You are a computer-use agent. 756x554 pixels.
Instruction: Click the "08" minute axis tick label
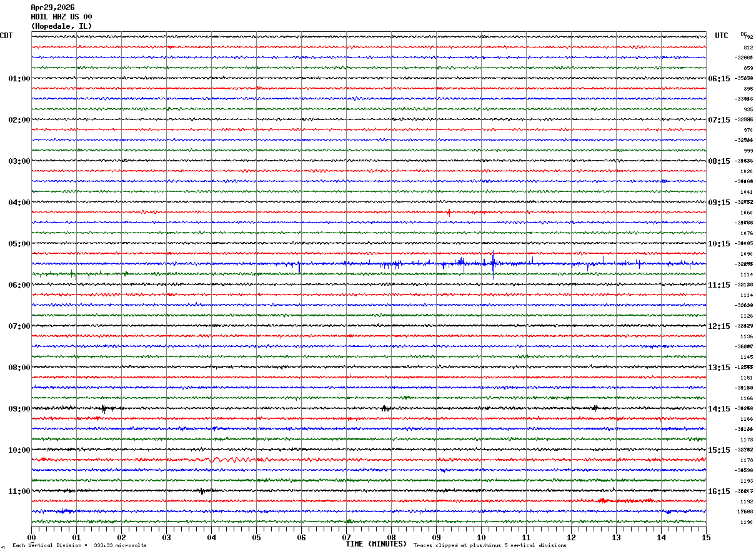(391, 537)
